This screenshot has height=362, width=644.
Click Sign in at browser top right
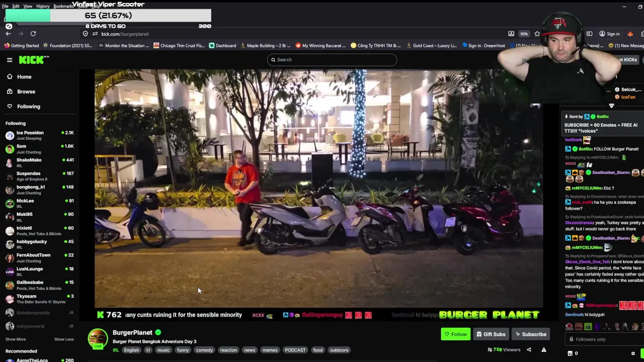610,34
